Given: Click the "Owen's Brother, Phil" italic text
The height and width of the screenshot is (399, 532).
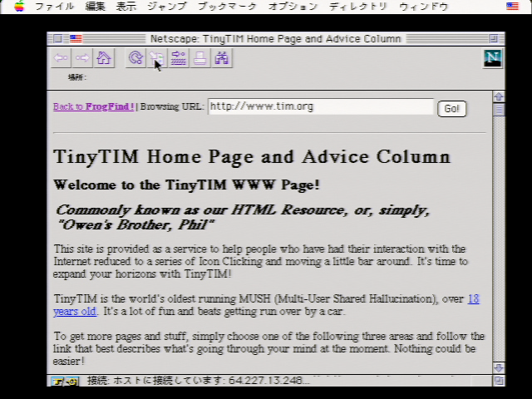Looking at the screenshot, I should (x=135, y=224).
